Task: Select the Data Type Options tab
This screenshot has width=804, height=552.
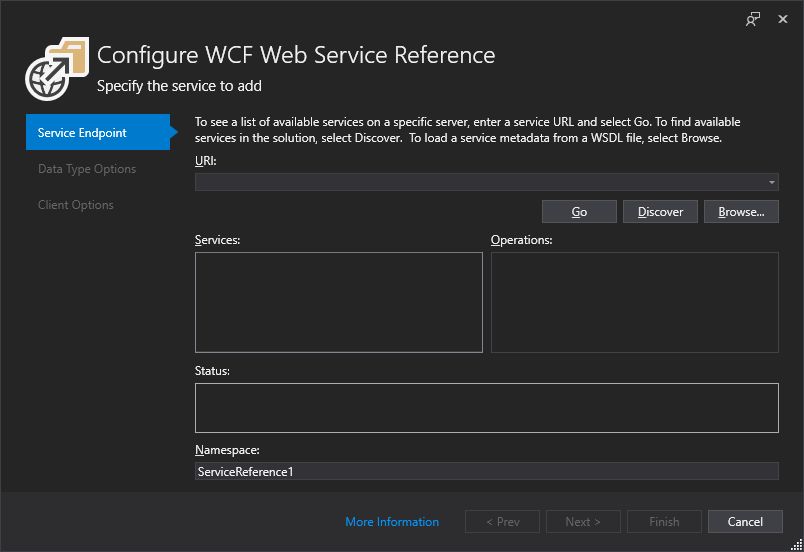Action: click(87, 169)
